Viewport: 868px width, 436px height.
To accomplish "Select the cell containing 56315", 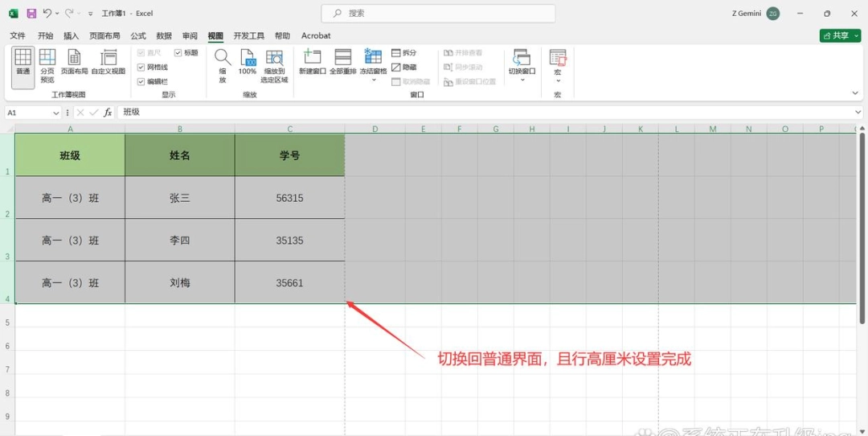I will (x=289, y=198).
